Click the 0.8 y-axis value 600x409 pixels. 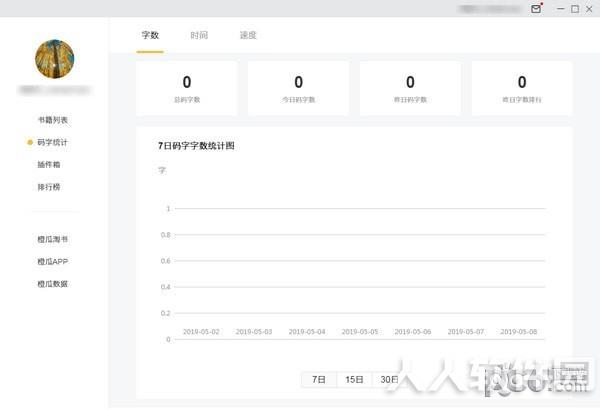click(x=166, y=235)
